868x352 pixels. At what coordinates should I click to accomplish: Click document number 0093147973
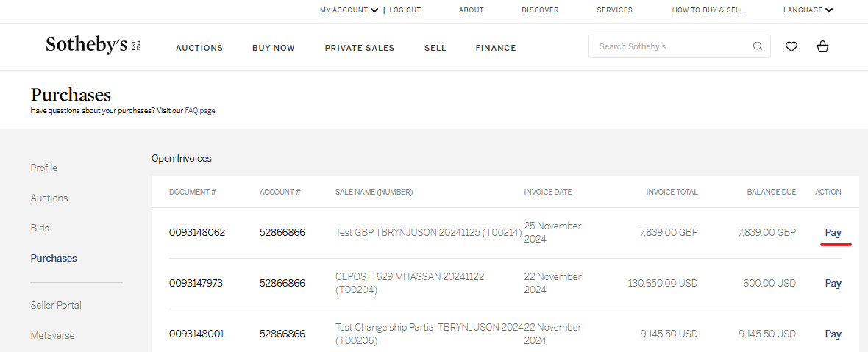click(196, 284)
